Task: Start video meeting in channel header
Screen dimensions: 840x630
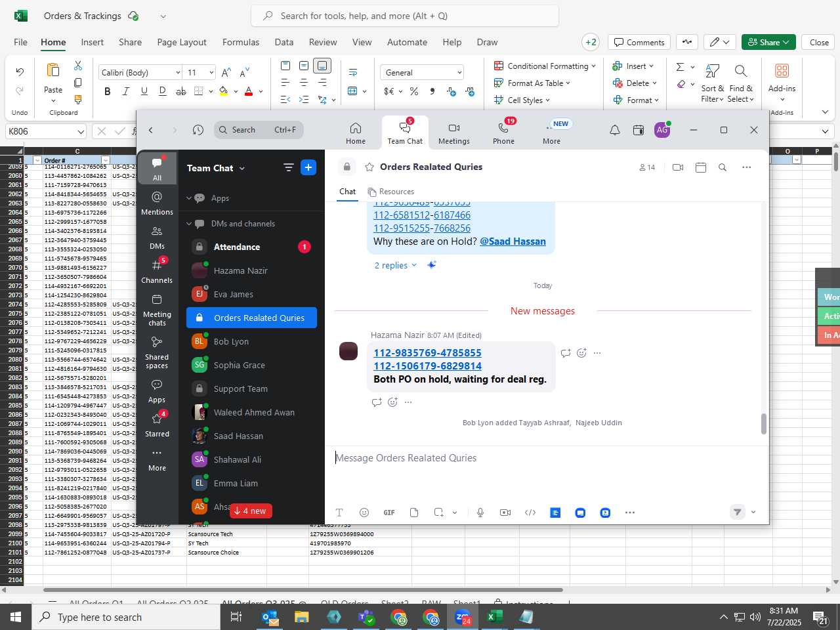Action: tap(678, 167)
